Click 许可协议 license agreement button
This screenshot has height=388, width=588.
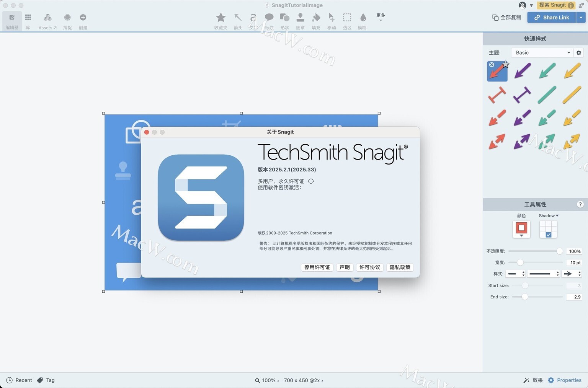coord(370,267)
